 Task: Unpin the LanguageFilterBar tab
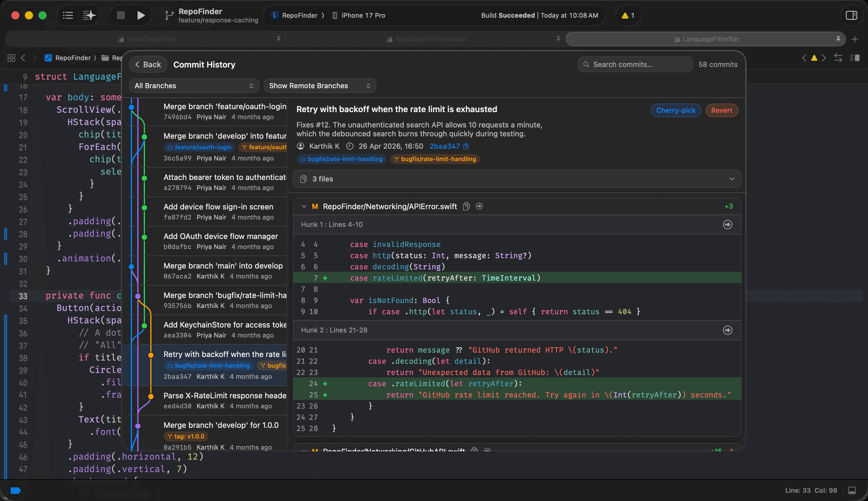tap(838, 39)
